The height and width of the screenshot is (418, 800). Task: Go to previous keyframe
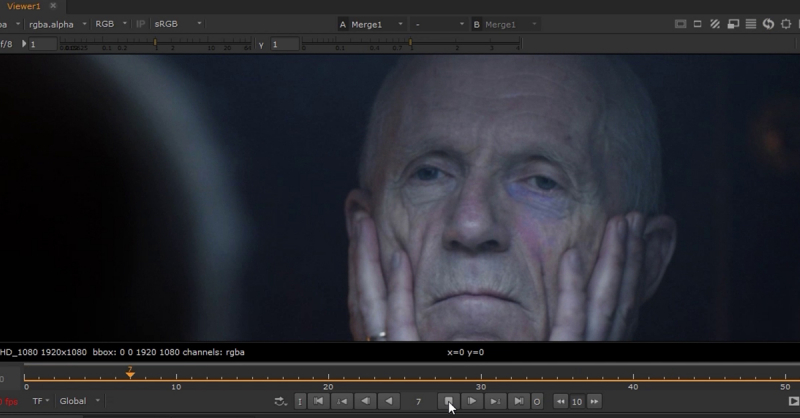click(x=342, y=401)
